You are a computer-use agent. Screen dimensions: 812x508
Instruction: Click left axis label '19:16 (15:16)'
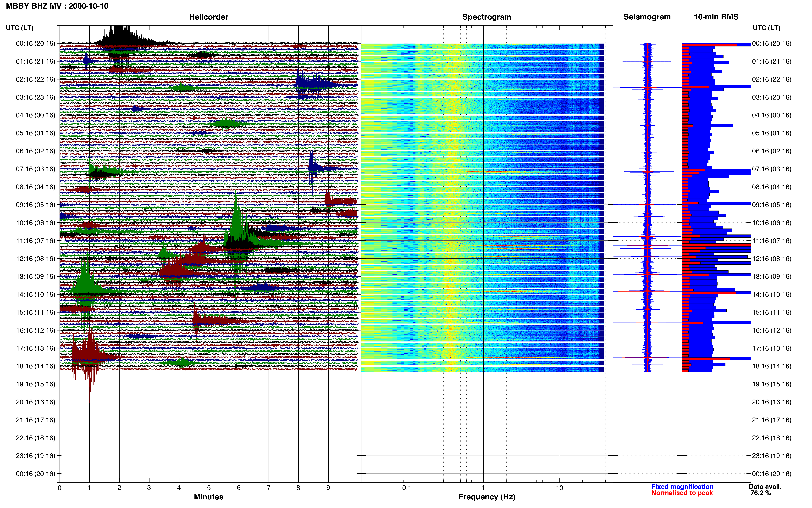point(36,384)
